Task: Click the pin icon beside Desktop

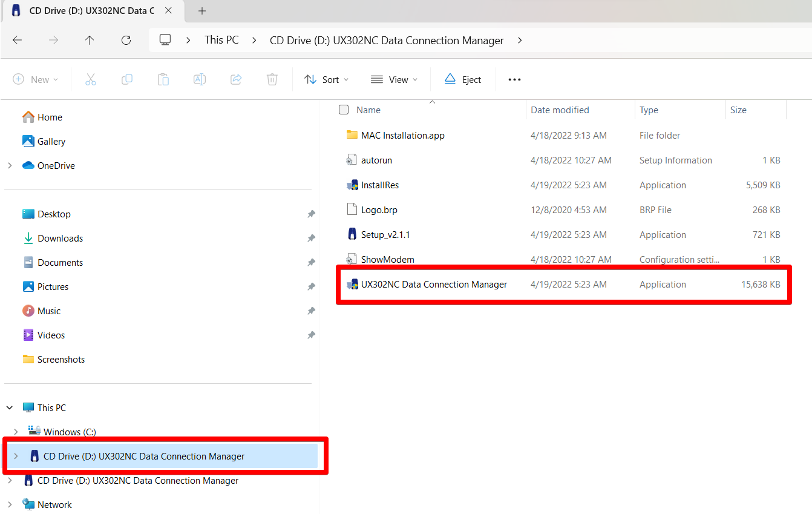Action: click(311, 214)
